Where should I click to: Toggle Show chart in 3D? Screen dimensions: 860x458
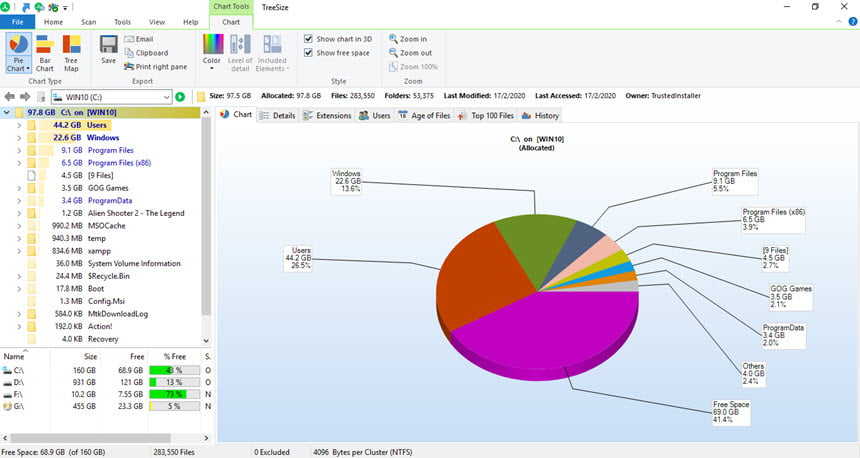[x=338, y=39]
